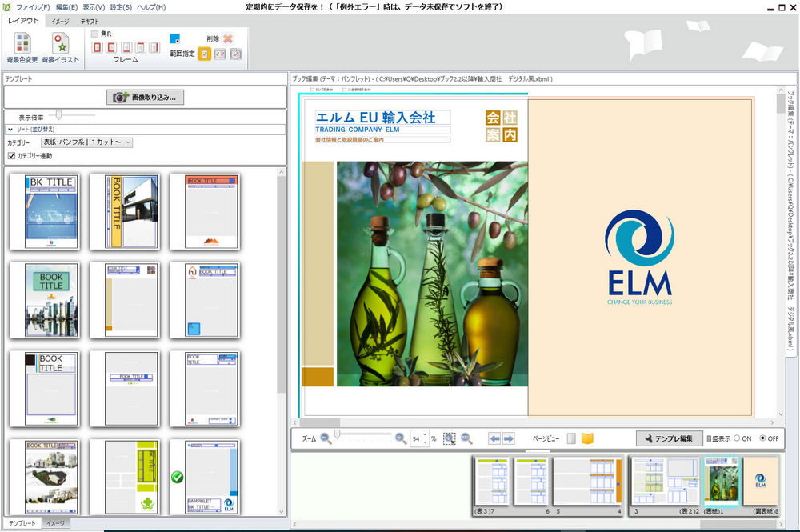The width and height of the screenshot is (800, 532).
Task: Go to previous page with left arrow
Action: (x=494, y=438)
